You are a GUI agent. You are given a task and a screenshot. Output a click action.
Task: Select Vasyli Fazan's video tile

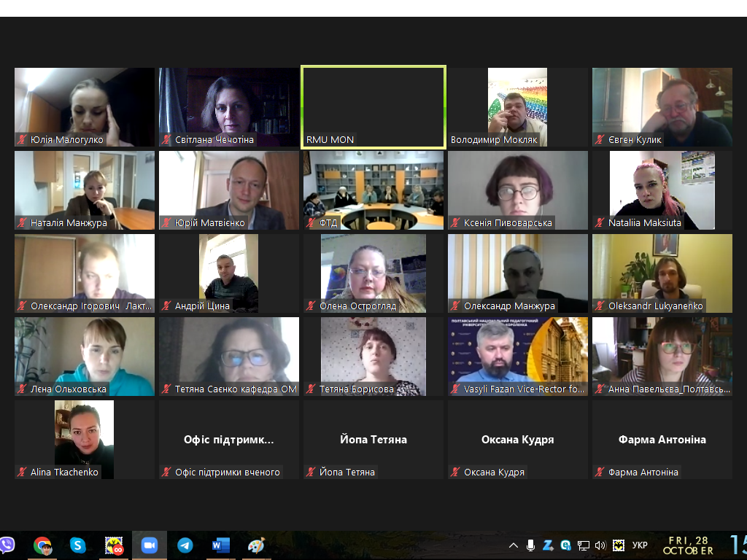pyautogui.click(x=518, y=356)
